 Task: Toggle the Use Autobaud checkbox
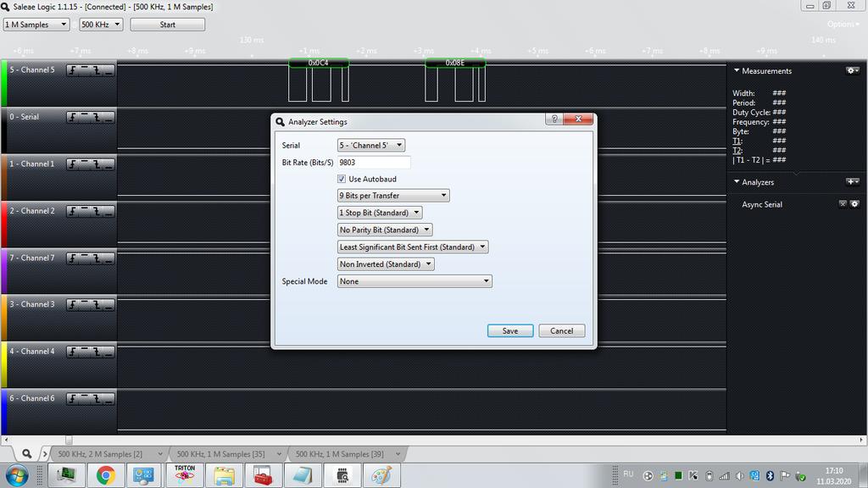click(x=342, y=180)
